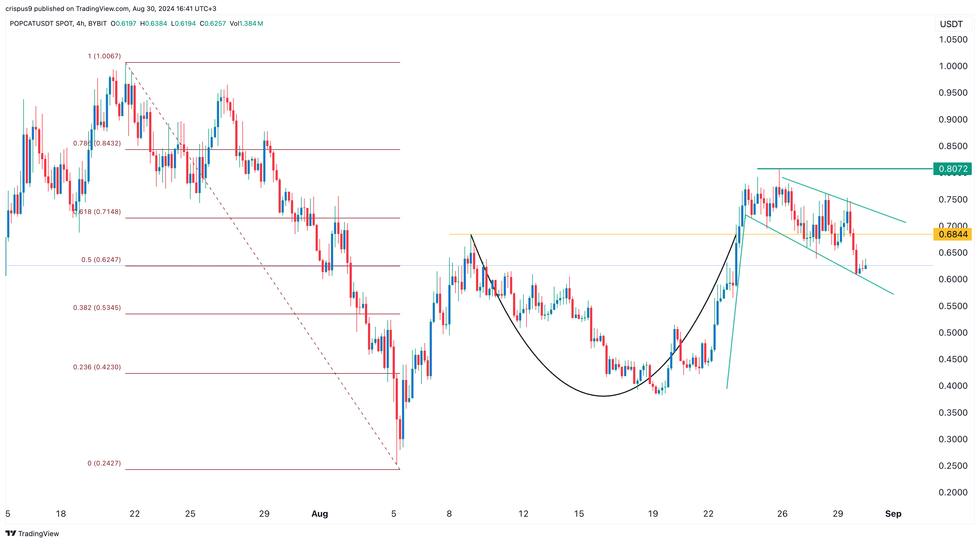Click the high value H0.6384

[x=154, y=23]
